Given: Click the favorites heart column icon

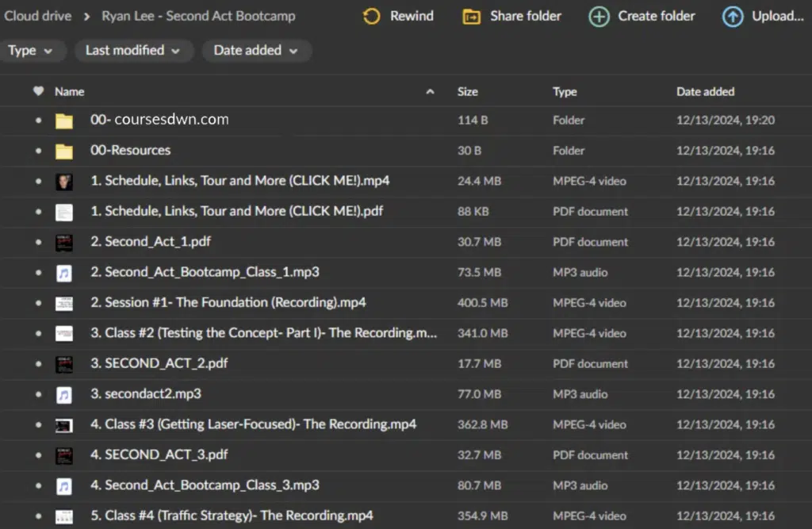Looking at the screenshot, I should point(38,91).
